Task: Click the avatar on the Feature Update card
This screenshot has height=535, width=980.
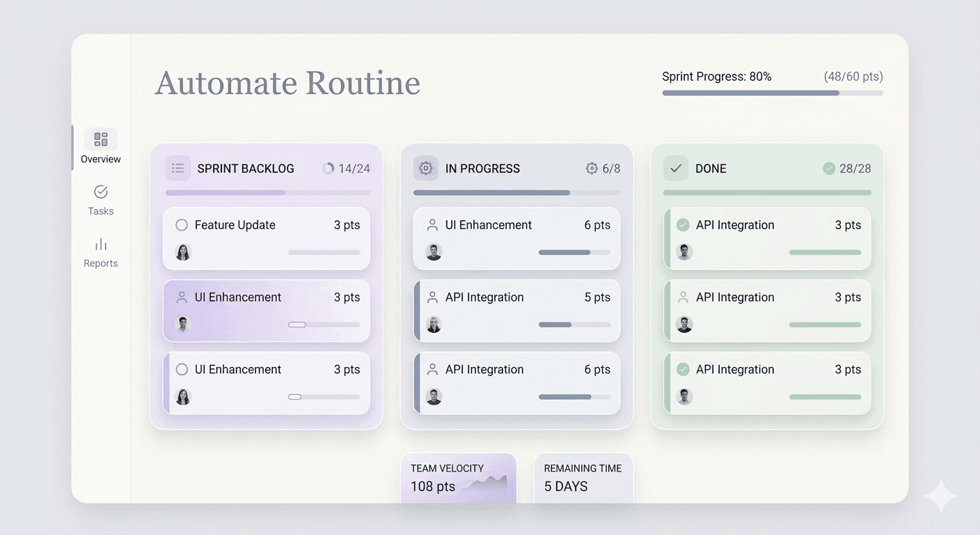Action: pyautogui.click(x=183, y=252)
